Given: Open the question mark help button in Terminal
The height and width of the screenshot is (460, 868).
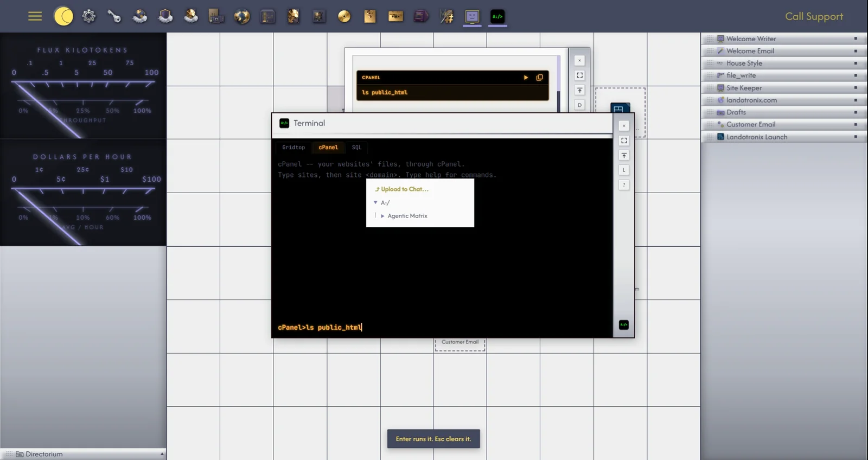Looking at the screenshot, I should click(624, 184).
